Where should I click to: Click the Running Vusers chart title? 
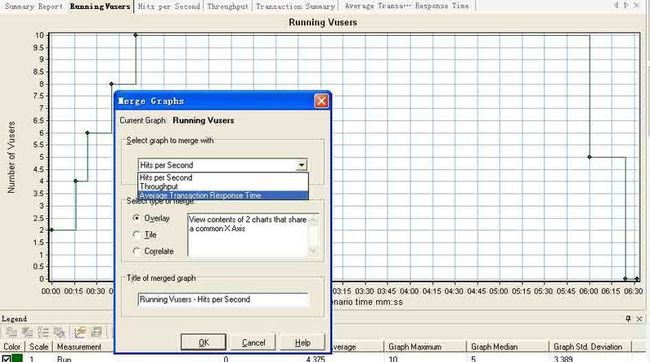[323, 22]
